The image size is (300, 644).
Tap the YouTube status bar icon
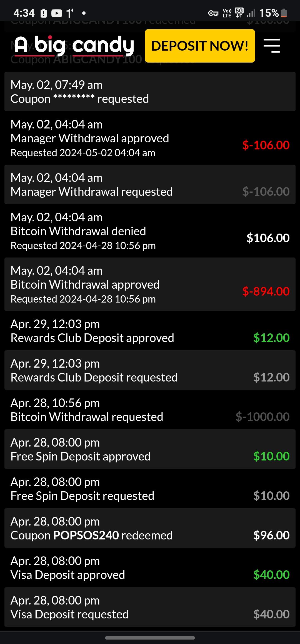(57, 13)
